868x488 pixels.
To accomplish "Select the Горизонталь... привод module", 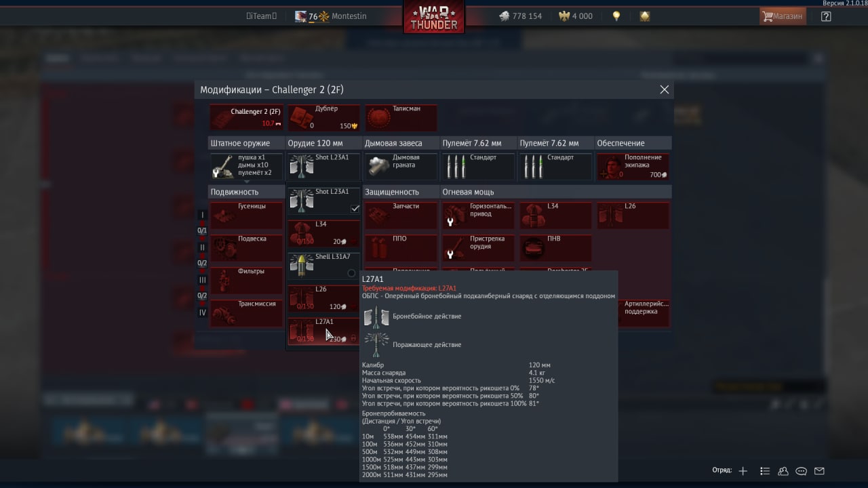I will coord(478,216).
